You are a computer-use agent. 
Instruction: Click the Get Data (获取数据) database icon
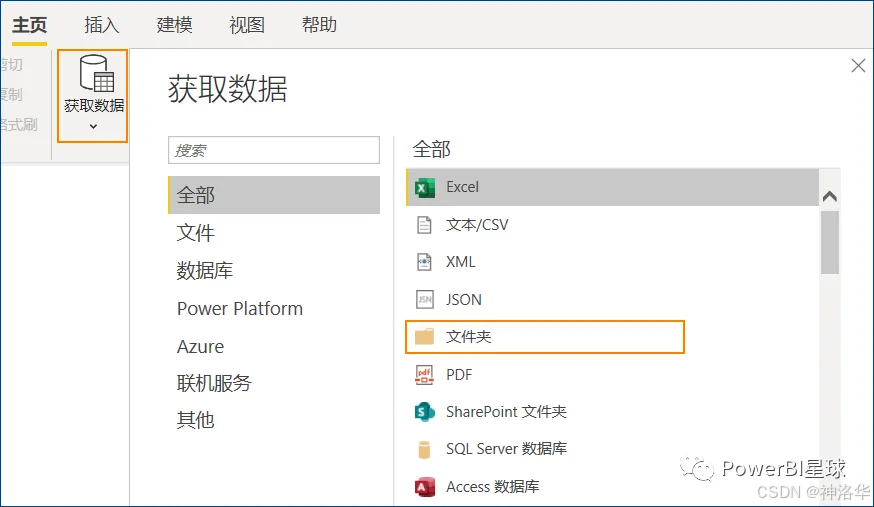coord(96,73)
